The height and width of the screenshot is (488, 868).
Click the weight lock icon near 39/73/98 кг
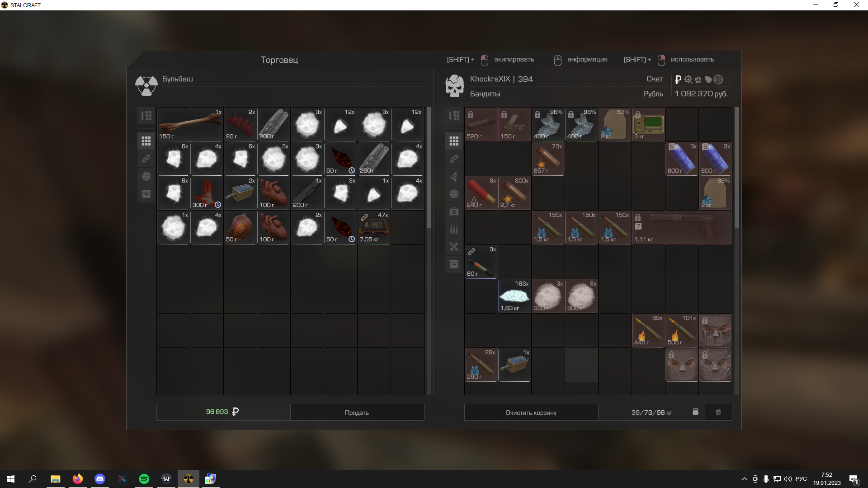tap(695, 412)
